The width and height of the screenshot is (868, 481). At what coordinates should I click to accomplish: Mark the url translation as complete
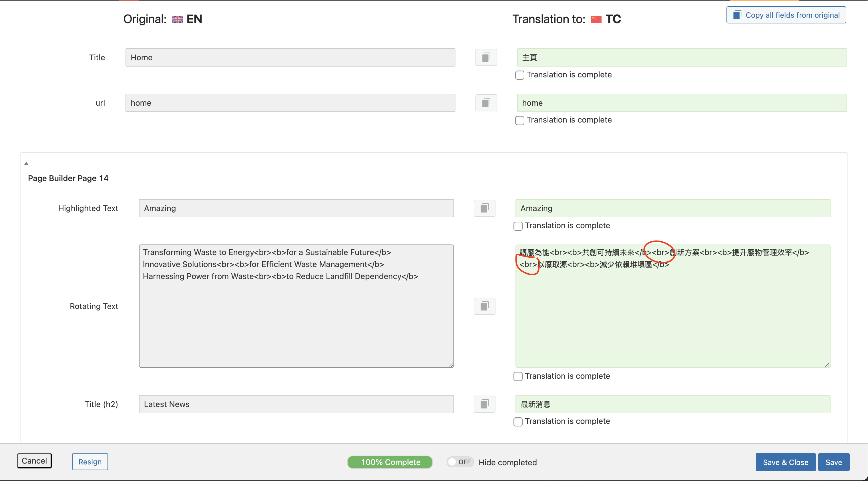point(519,120)
